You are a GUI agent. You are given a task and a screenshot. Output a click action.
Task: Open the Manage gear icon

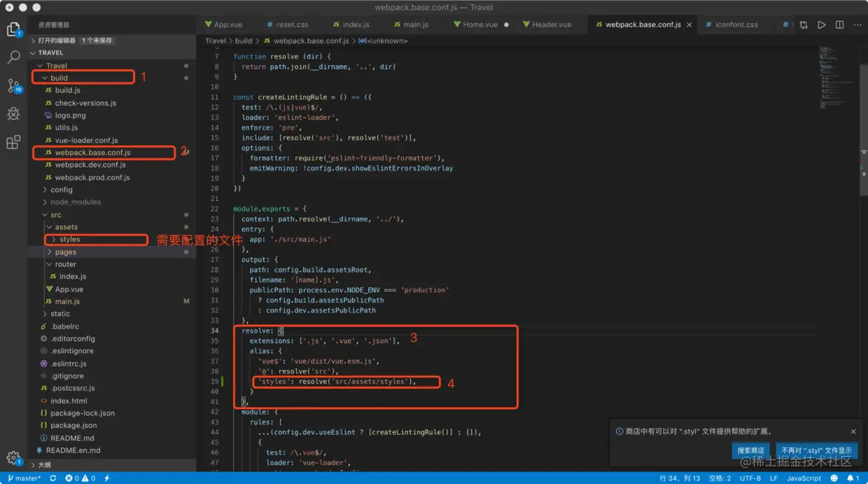tap(13, 457)
